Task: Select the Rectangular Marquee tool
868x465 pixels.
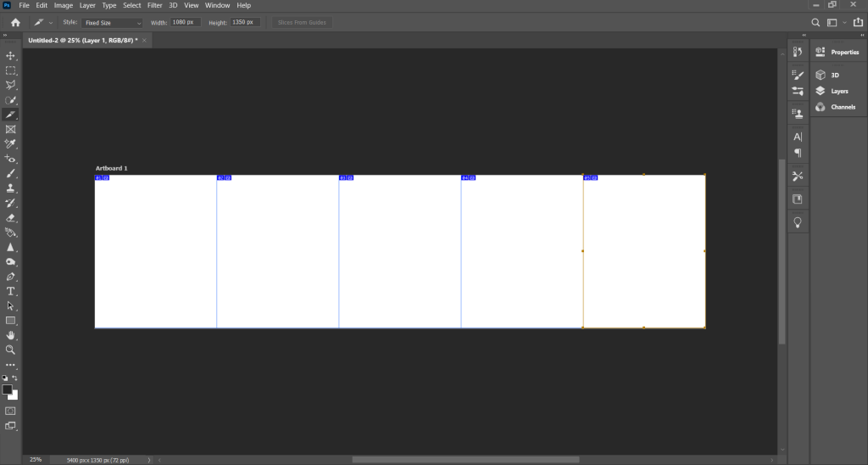Action: (11, 70)
